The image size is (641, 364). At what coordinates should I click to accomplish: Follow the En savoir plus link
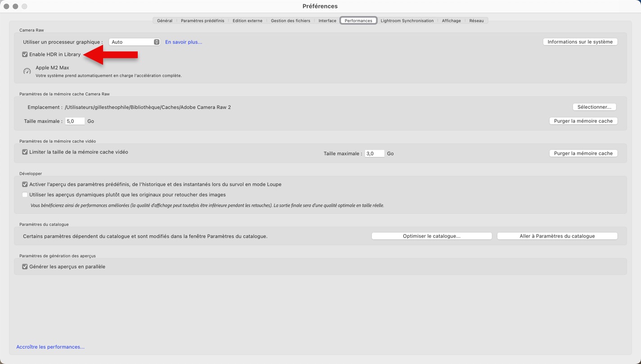pyautogui.click(x=184, y=42)
